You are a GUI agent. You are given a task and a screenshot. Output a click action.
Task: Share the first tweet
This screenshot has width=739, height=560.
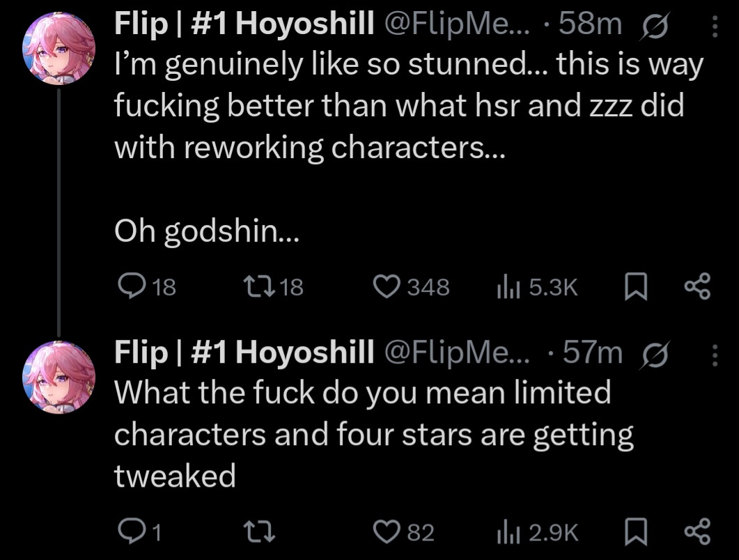pos(697,286)
